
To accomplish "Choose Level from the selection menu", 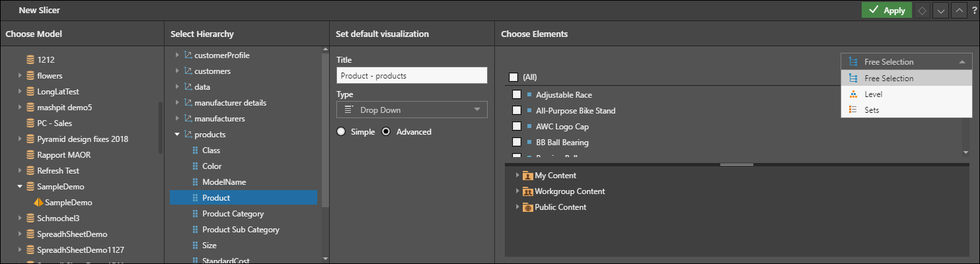I will click(x=873, y=94).
